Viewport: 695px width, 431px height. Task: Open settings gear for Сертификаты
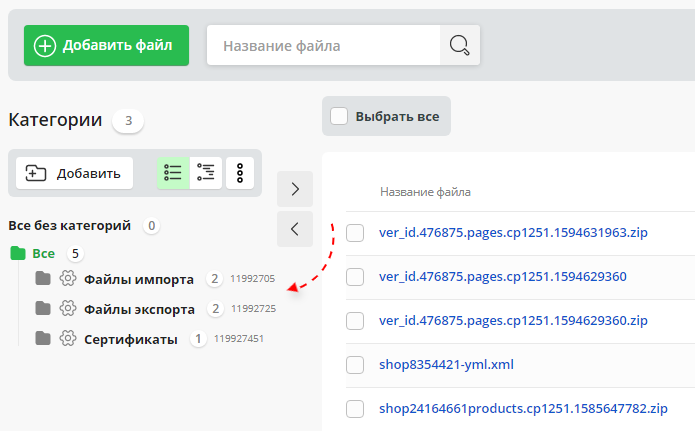point(68,338)
